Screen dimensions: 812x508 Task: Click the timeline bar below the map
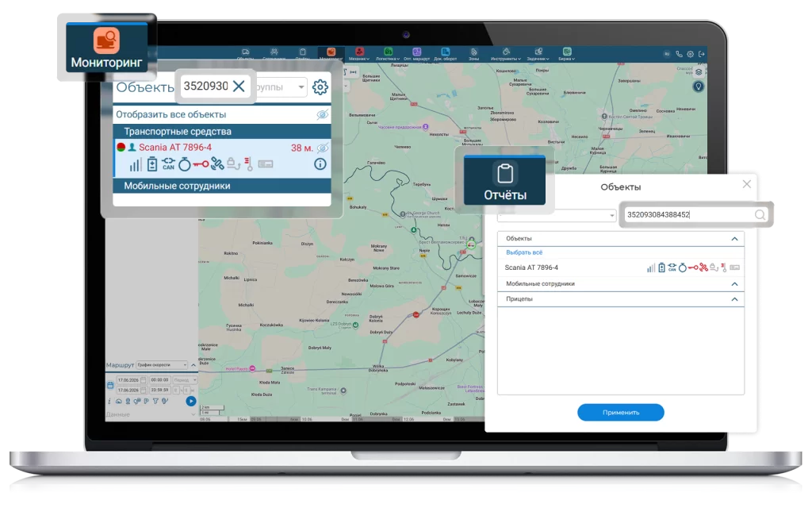[x=342, y=419]
